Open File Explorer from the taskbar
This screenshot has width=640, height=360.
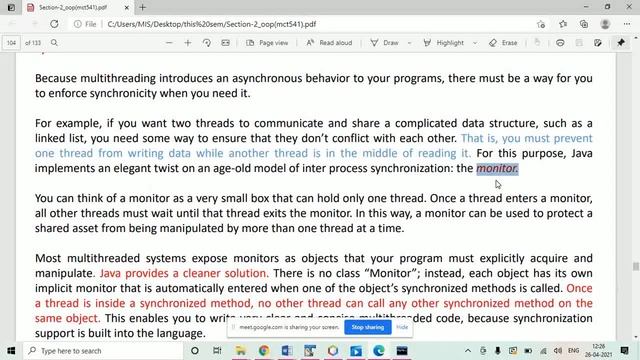[x=240, y=351]
